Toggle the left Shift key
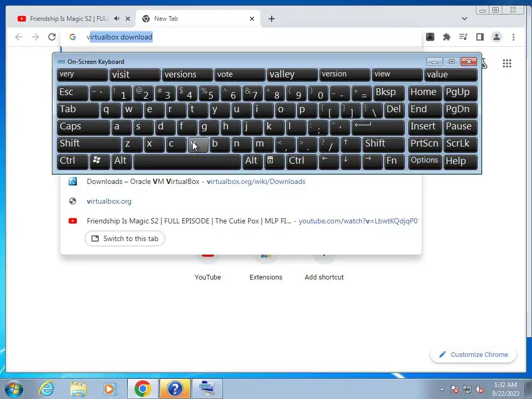The image size is (532, 399). 89,144
